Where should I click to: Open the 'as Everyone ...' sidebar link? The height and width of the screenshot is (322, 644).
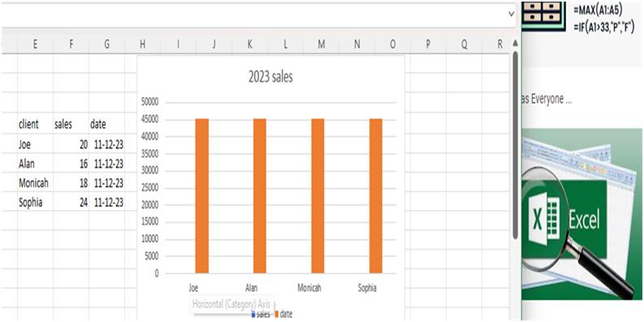coord(547,99)
